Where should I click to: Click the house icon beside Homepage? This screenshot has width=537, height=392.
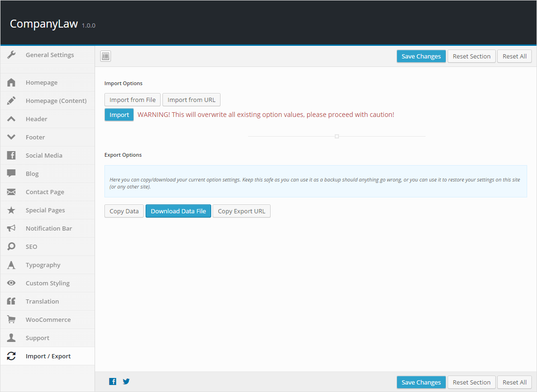coord(12,82)
